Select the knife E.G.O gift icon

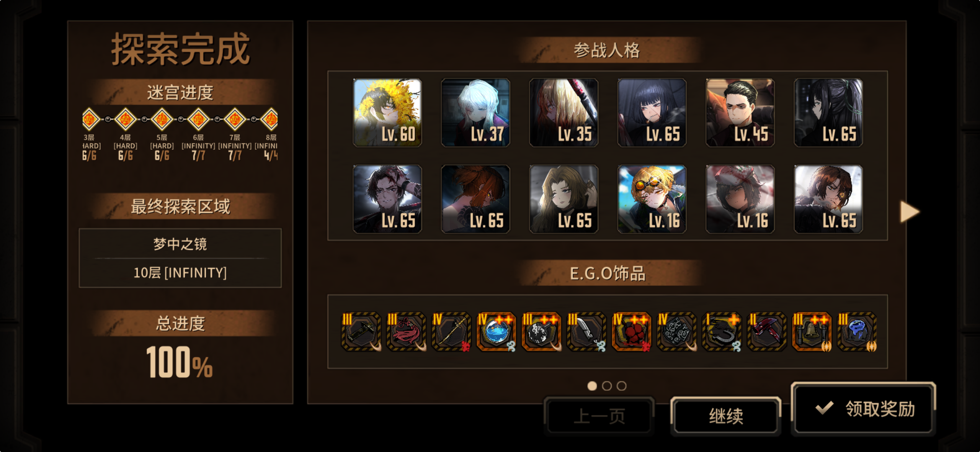[x=586, y=331]
